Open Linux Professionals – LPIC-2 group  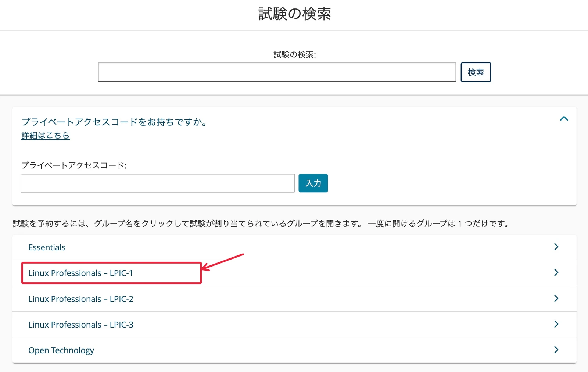[x=294, y=299]
